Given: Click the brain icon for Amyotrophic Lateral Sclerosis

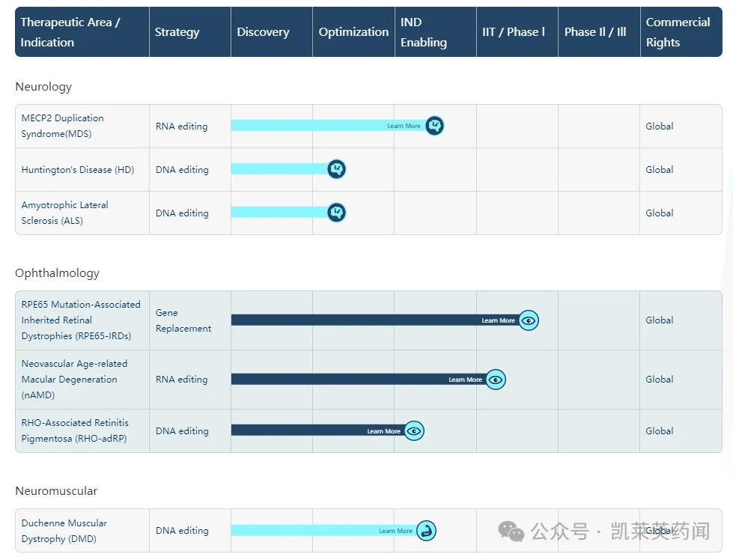Looking at the screenshot, I should (337, 213).
